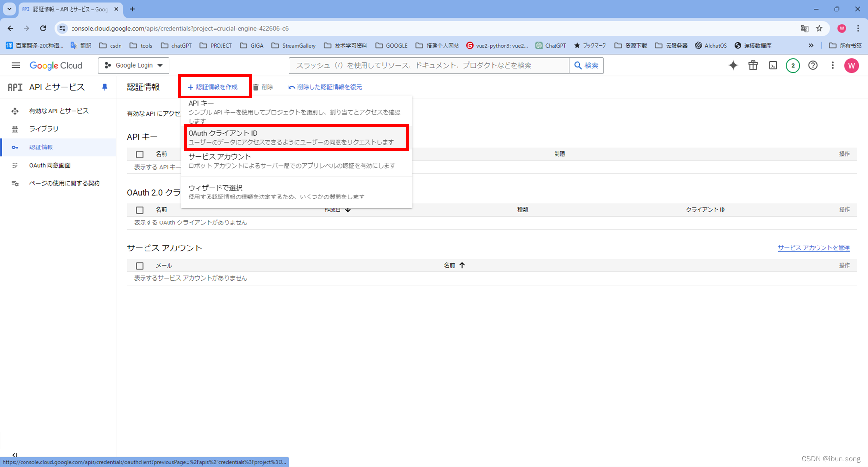Open the Google Cloud navigation hamburger menu
This screenshot has width=868, height=467.
tap(16, 65)
